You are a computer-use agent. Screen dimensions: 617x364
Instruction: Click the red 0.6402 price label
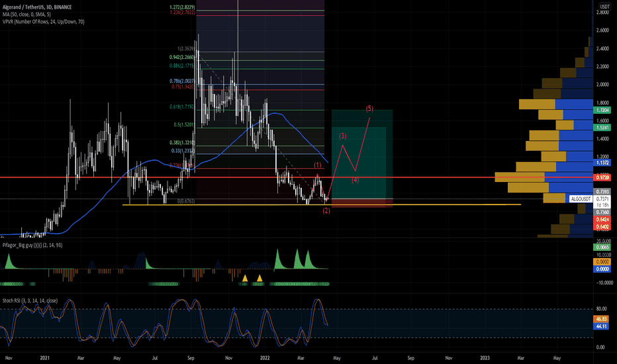coord(602,226)
